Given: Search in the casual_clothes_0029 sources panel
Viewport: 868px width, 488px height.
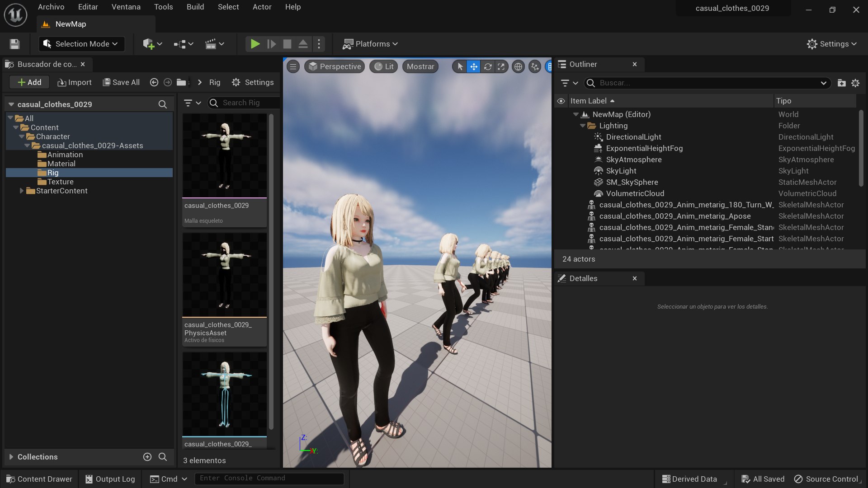Looking at the screenshot, I should tap(162, 104).
